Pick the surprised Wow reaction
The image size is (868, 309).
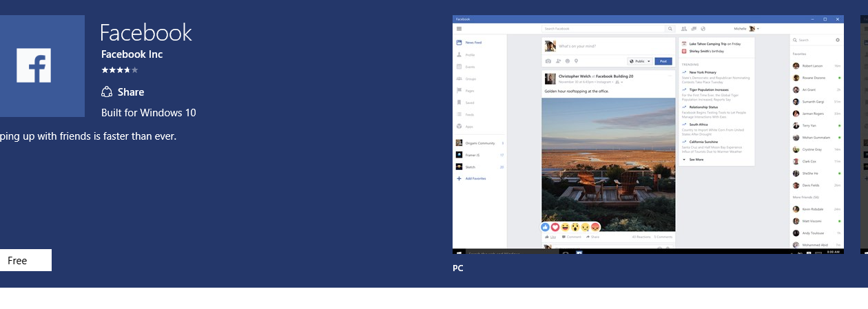(x=575, y=227)
